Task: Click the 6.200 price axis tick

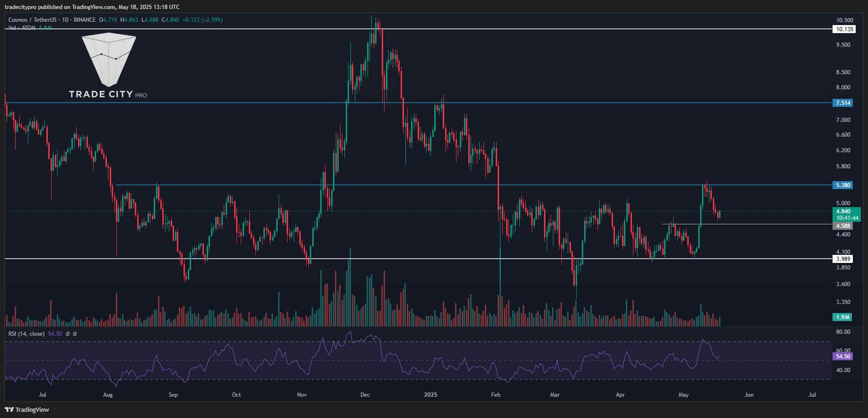Action: pos(843,150)
